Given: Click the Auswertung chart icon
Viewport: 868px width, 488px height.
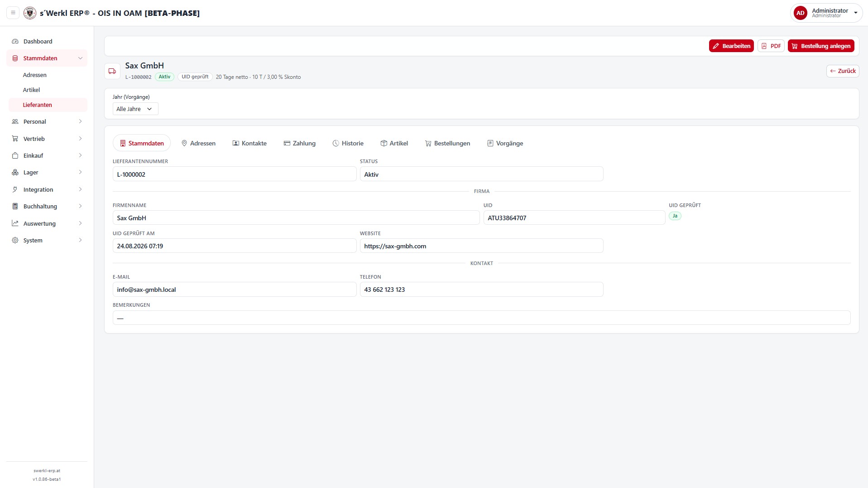Looking at the screenshot, I should (15, 223).
